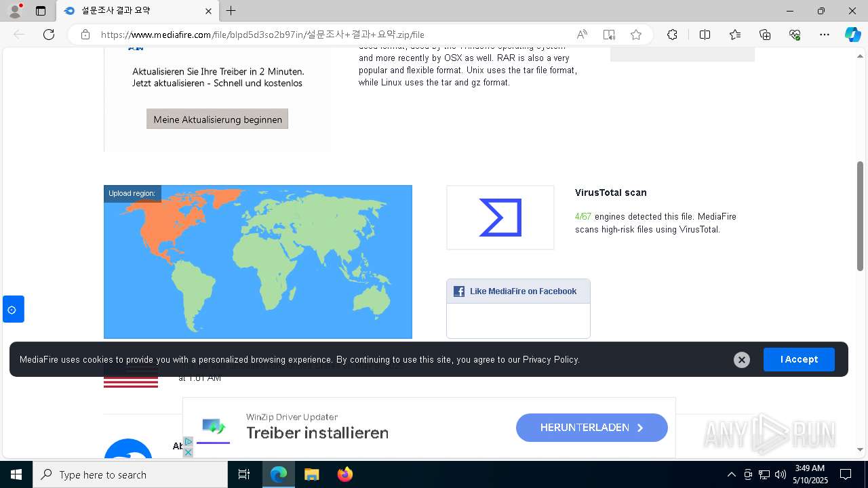Open AdChoices triangle icon on ad
868x488 pixels.
[189, 441]
